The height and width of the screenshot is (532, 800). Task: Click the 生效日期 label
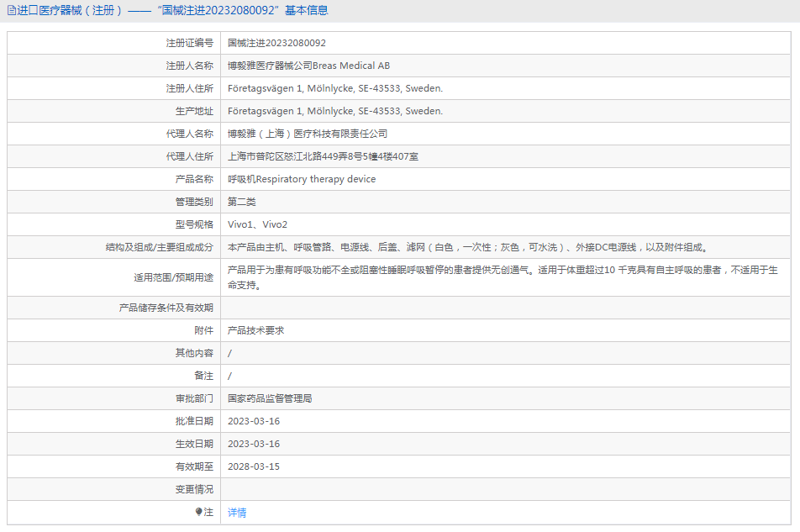click(x=194, y=444)
